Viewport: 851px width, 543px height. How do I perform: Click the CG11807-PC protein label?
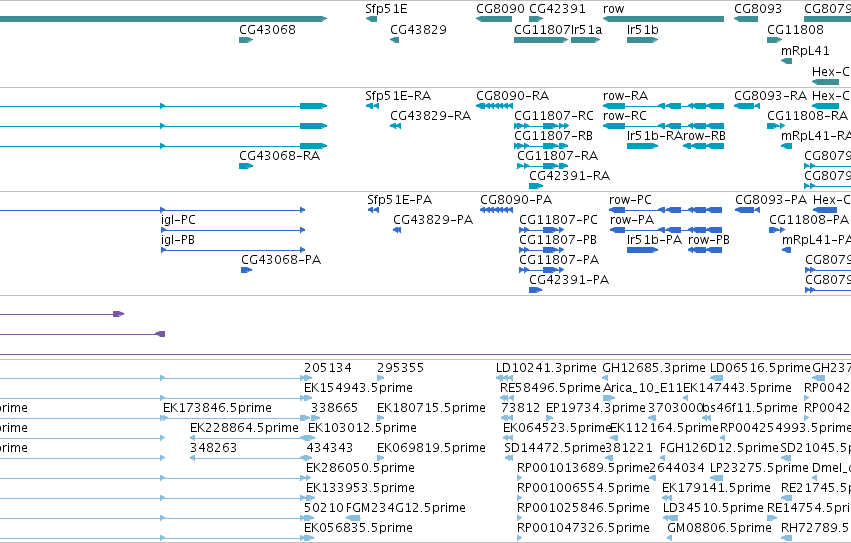[x=558, y=220]
